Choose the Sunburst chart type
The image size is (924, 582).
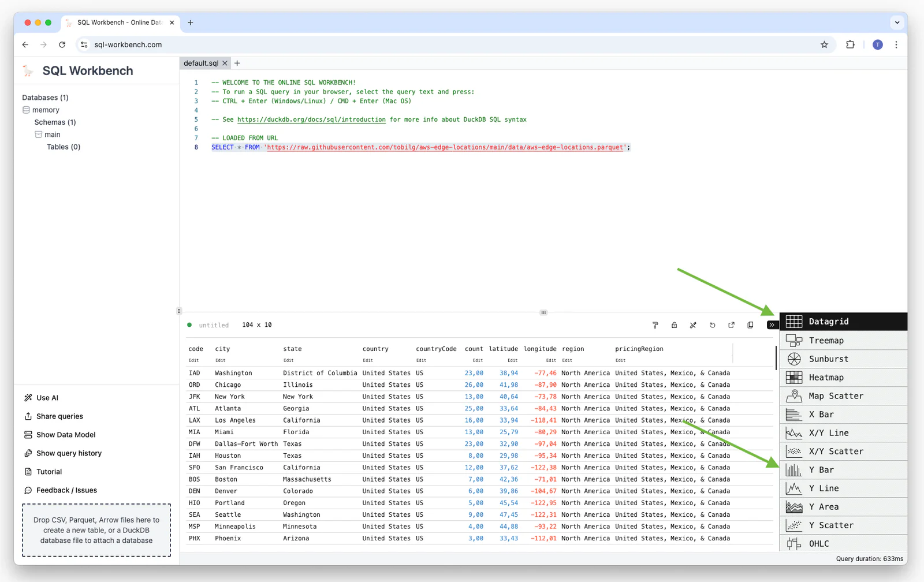click(x=844, y=359)
